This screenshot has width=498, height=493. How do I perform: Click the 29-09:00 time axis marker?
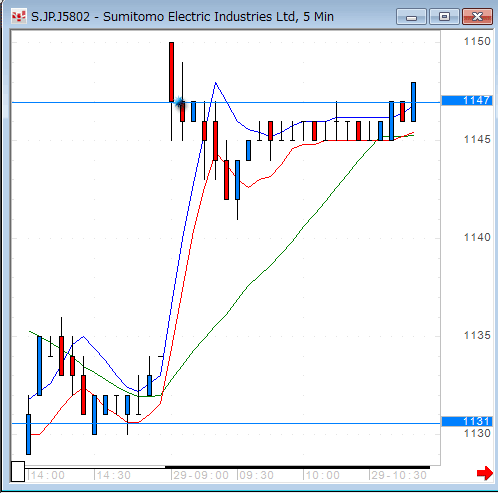coord(200,475)
